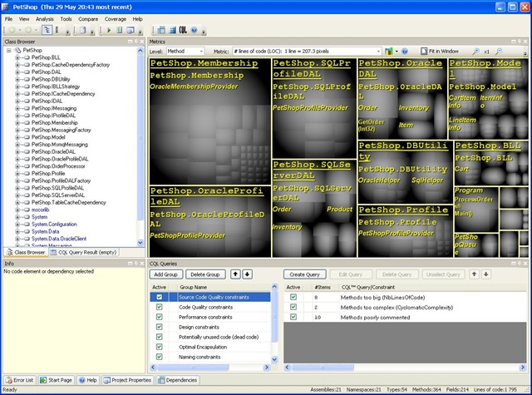The height and width of the screenshot is (395, 532).
Task: Expand the mscorlib tree node
Action: click(x=17, y=210)
